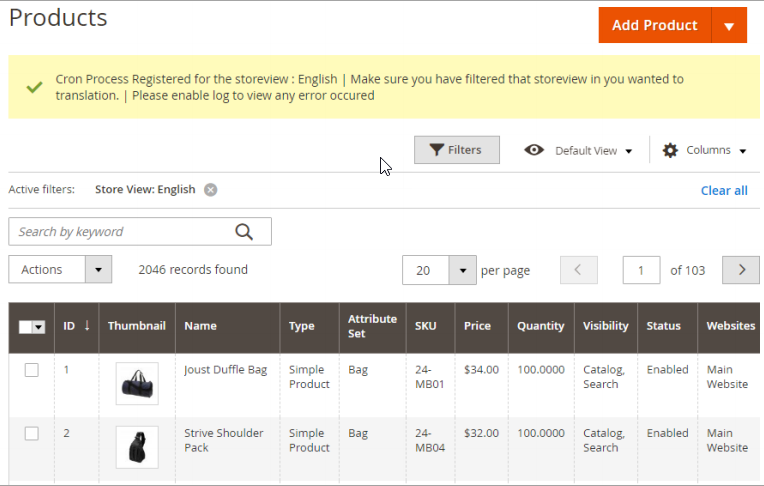
Task: Open the Actions dropdown
Action: pyautogui.click(x=60, y=270)
